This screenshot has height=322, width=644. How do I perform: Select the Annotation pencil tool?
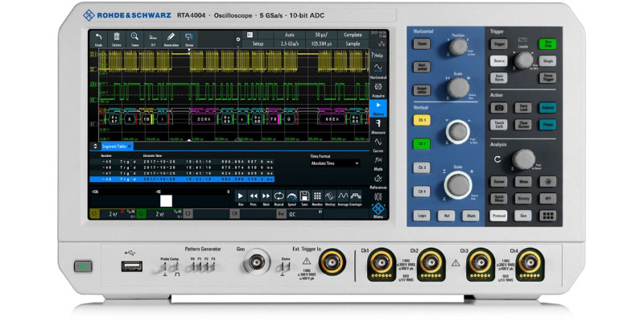point(171,39)
